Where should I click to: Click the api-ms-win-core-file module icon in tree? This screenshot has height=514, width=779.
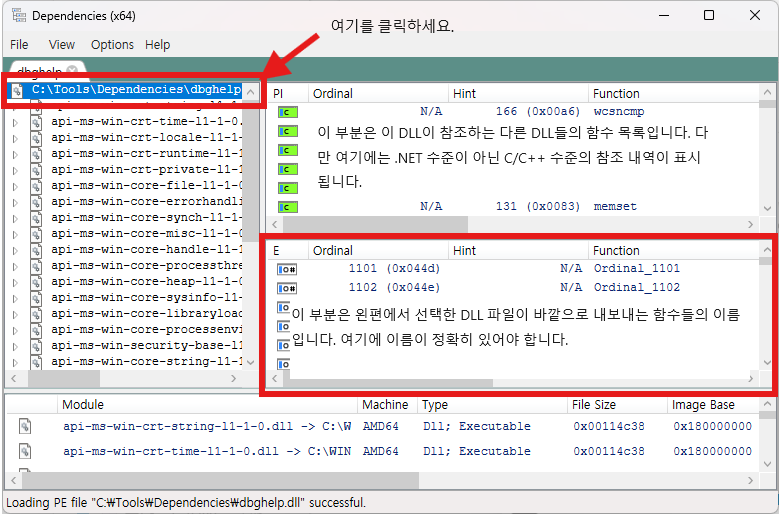click(x=36, y=186)
